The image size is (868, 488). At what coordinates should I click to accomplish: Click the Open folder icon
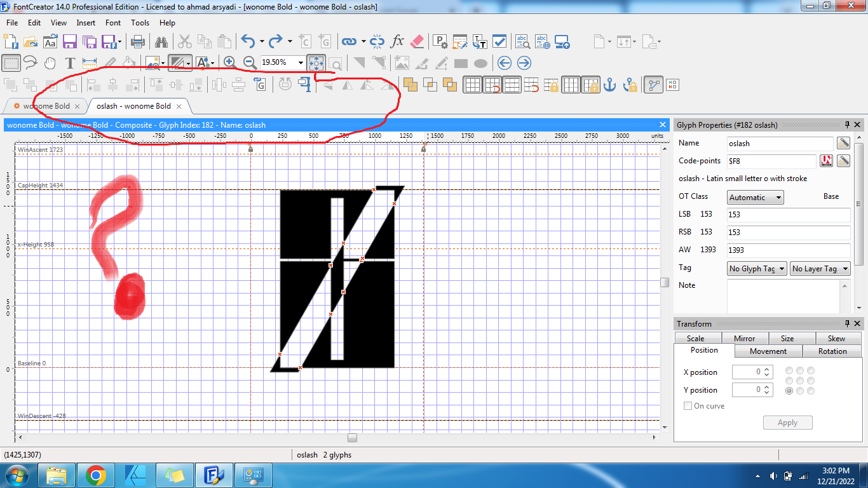pyautogui.click(x=31, y=42)
